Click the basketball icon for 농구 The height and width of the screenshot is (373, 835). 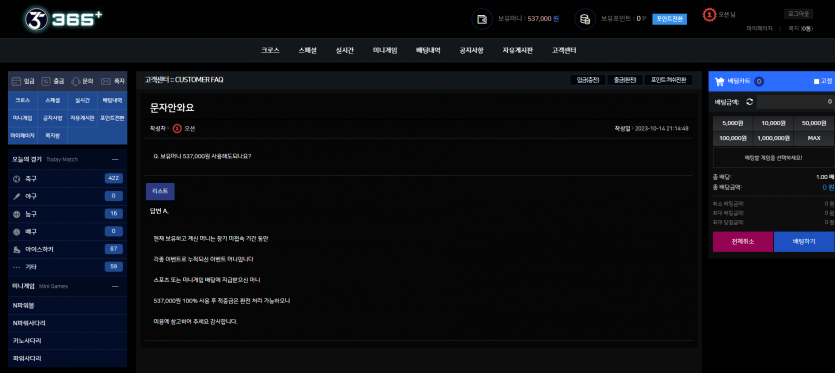pyautogui.click(x=17, y=214)
